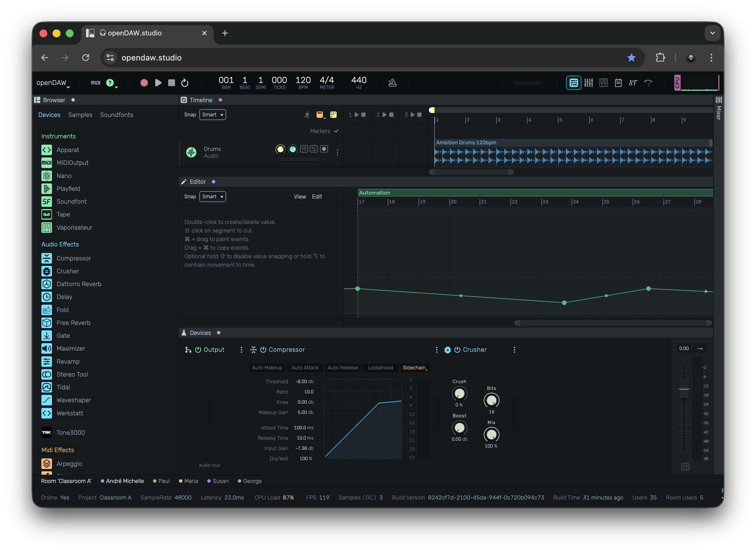The height and width of the screenshot is (550, 756).
Task: Open the piano roll view icon
Action: click(x=603, y=83)
